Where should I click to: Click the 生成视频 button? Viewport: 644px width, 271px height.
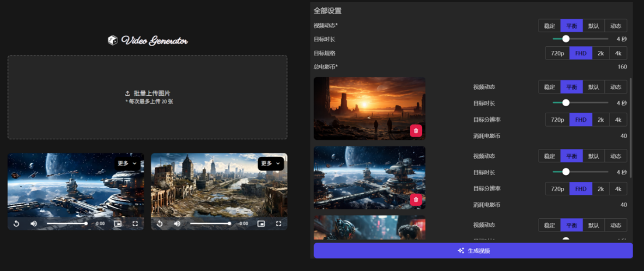click(x=473, y=251)
